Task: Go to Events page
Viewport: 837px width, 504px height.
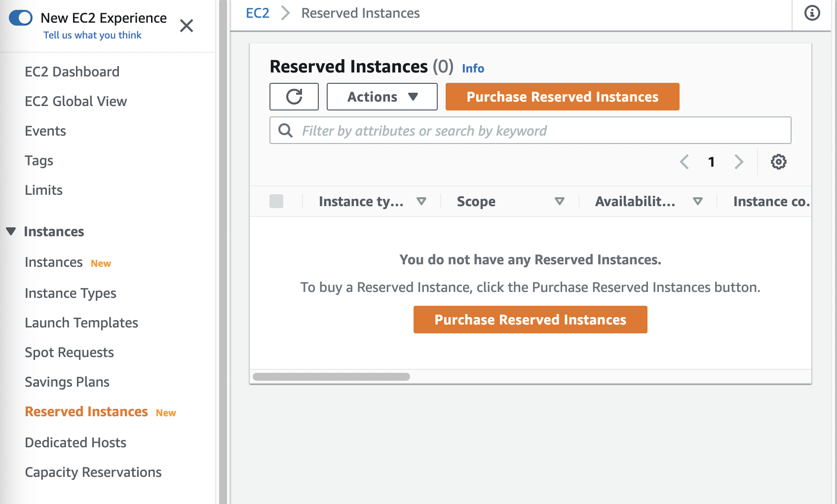Action: point(45,131)
